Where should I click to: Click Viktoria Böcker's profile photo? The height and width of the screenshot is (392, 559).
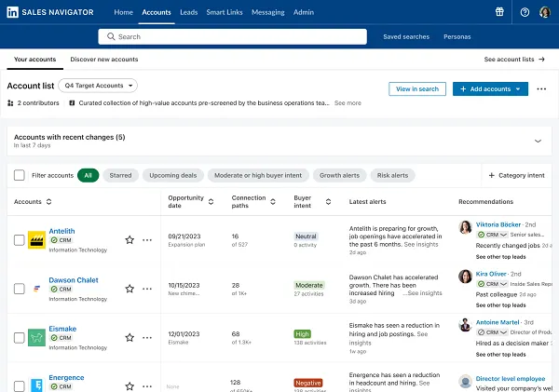pyautogui.click(x=465, y=227)
